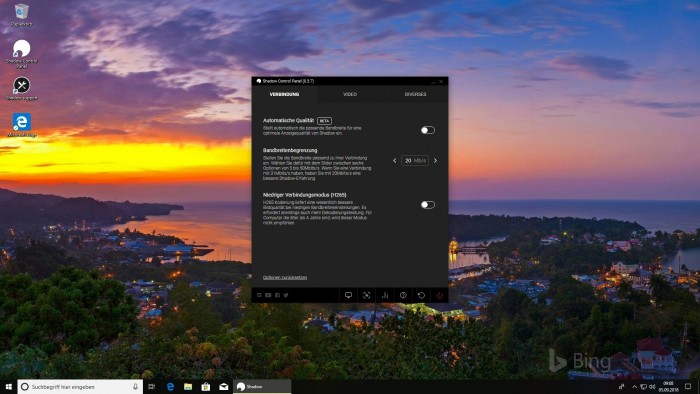Select Microsoft Edge desktop shortcut
This screenshot has width=700, height=394.
pyautogui.click(x=21, y=125)
